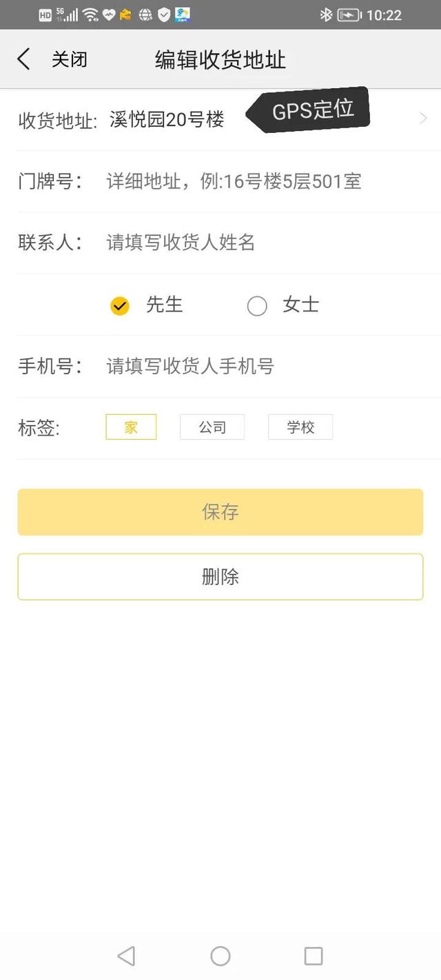Image resolution: width=441 pixels, height=980 pixels.
Task: Select the 女士 radio button
Action: [x=257, y=305]
